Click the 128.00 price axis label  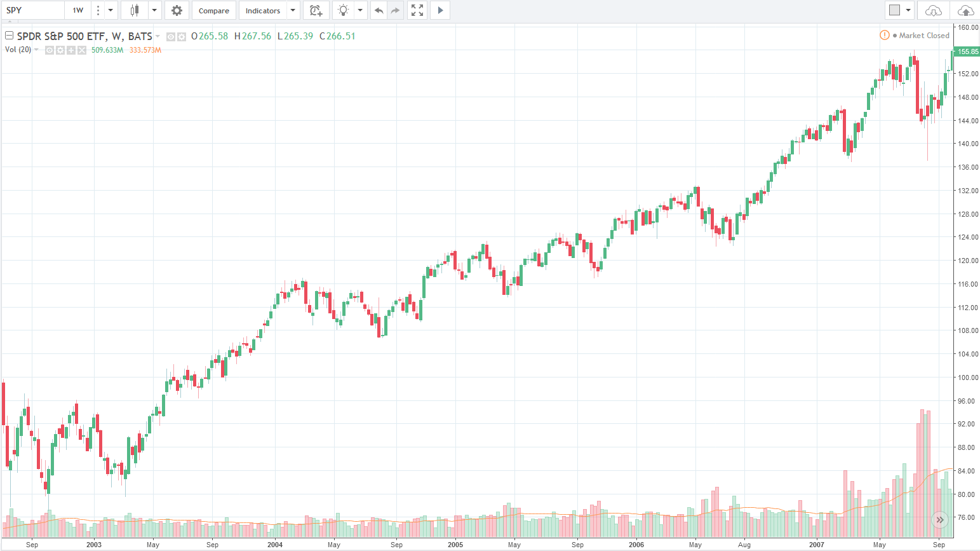[969, 214]
